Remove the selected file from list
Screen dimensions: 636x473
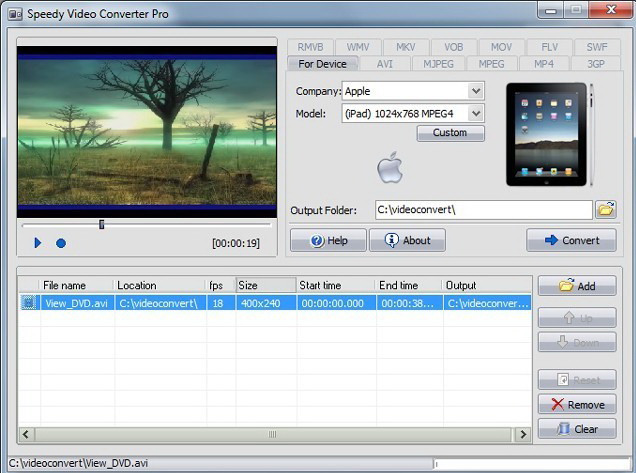(577, 405)
